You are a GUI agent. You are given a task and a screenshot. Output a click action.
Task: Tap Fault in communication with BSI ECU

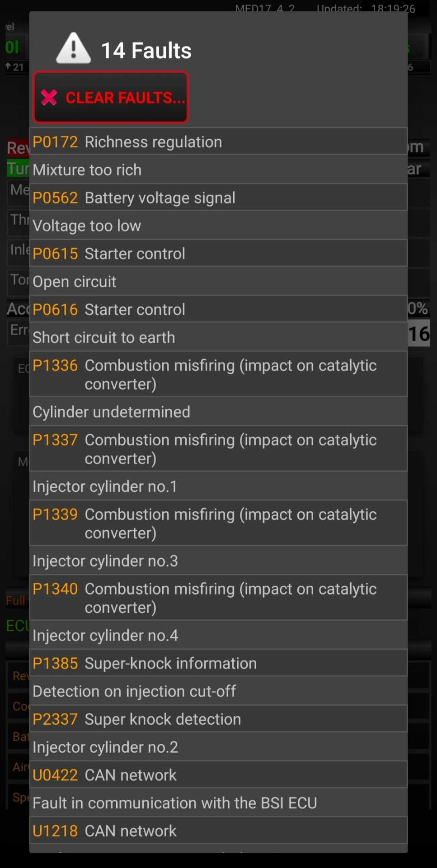(218, 803)
